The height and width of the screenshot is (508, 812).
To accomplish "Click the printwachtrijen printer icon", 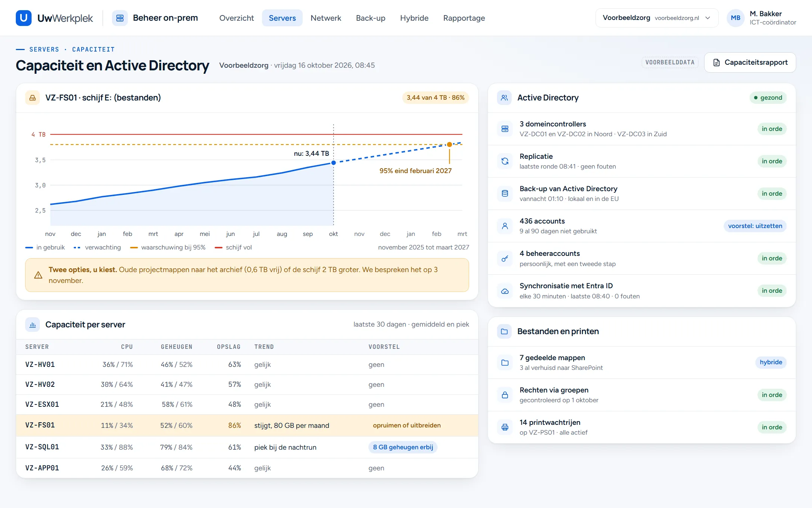I will pos(505,427).
